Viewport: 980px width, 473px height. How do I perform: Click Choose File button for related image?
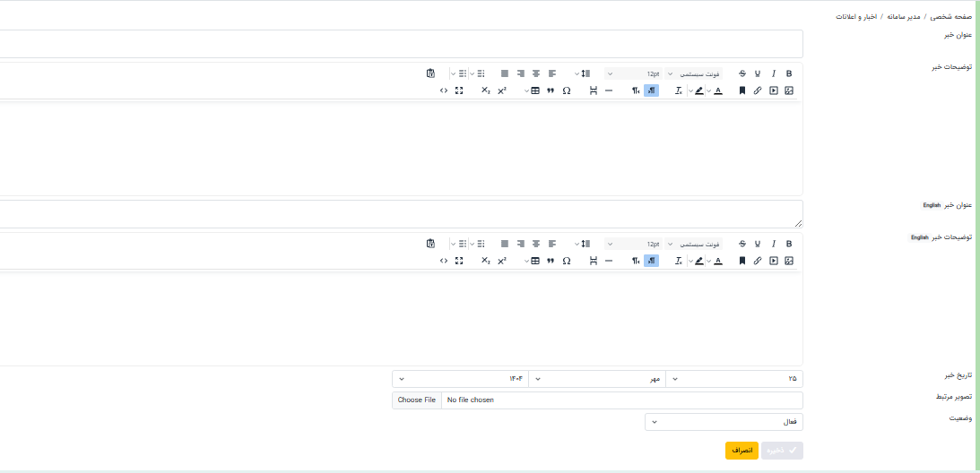[x=417, y=400]
